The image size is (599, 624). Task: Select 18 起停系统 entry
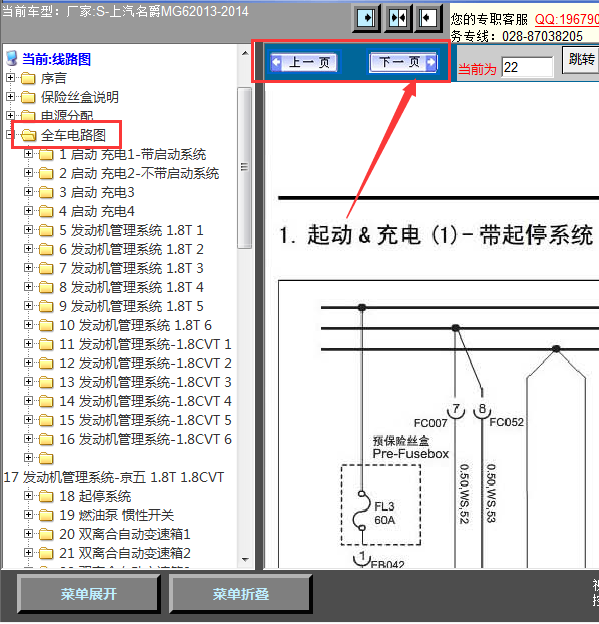pos(95,497)
